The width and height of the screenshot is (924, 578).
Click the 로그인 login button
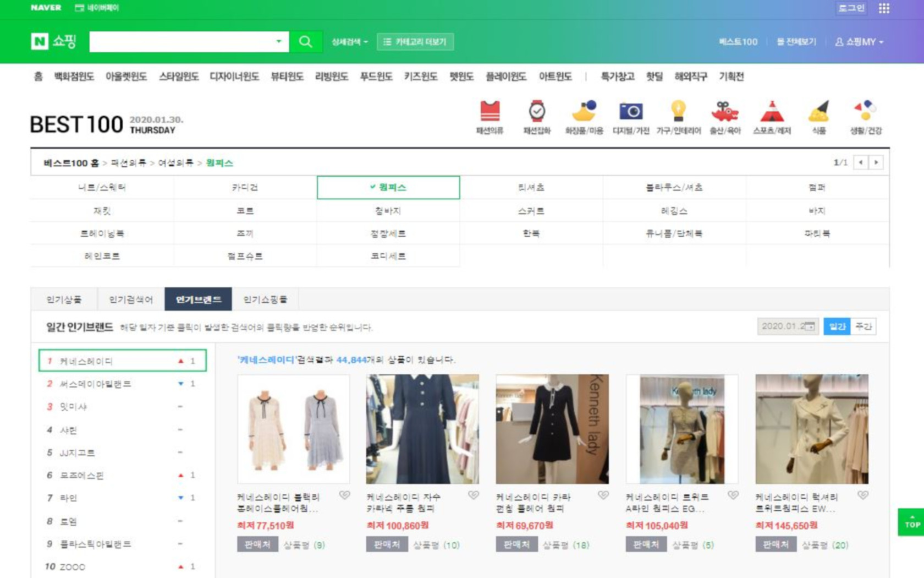pyautogui.click(x=851, y=8)
